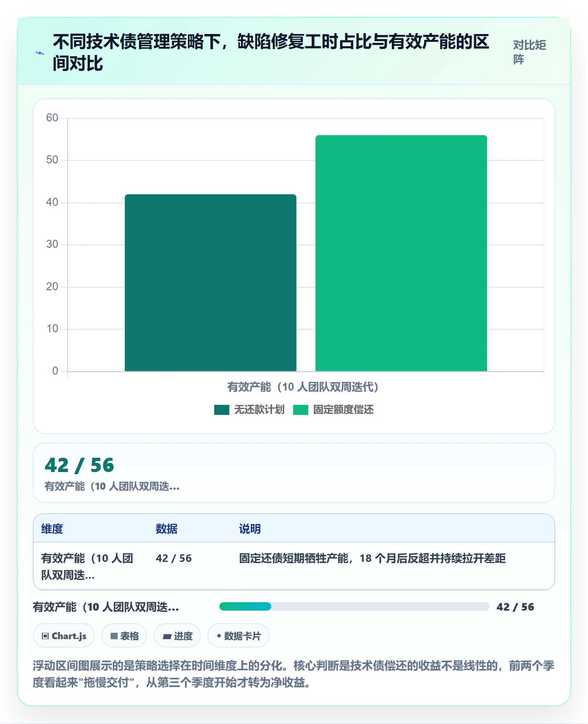This screenshot has width=588, height=724.
Task: Click the dark teal 无还款计划 legend swatch
Action: (221, 410)
